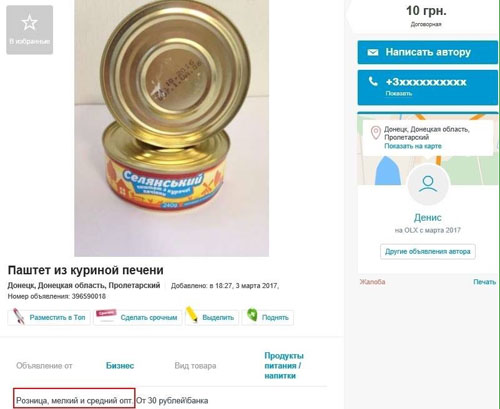Viewport: 500px width, 409px height.
Task: Click the Написать автору button
Action: pyautogui.click(x=428, y=52)
